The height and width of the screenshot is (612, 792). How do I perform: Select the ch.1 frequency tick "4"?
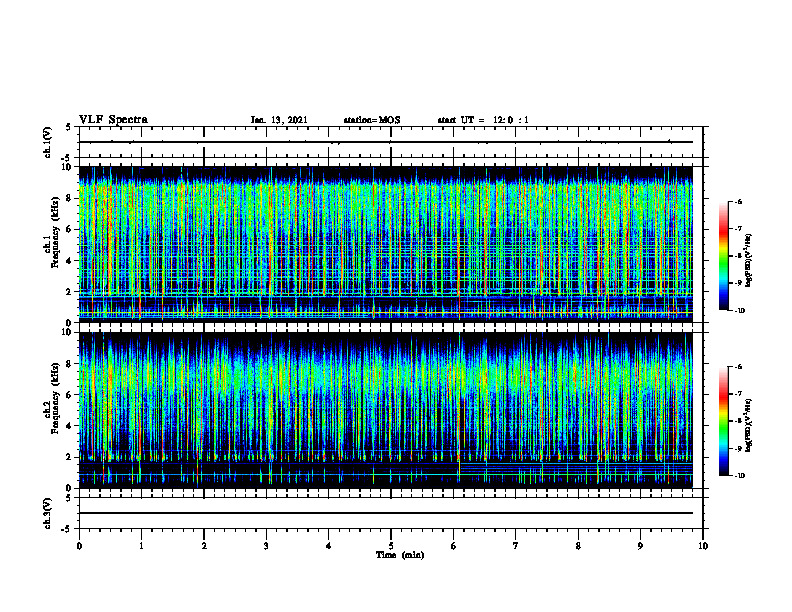pyautogui.click(x=70, y=261)
